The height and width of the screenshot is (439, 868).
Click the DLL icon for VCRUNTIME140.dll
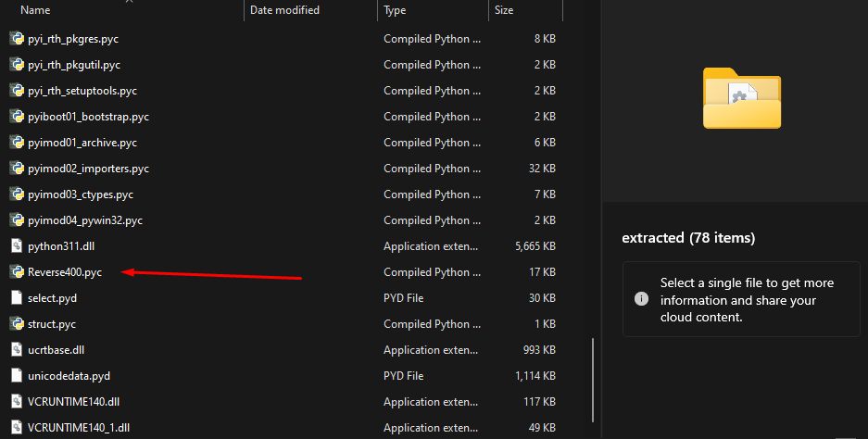[17, 402]
